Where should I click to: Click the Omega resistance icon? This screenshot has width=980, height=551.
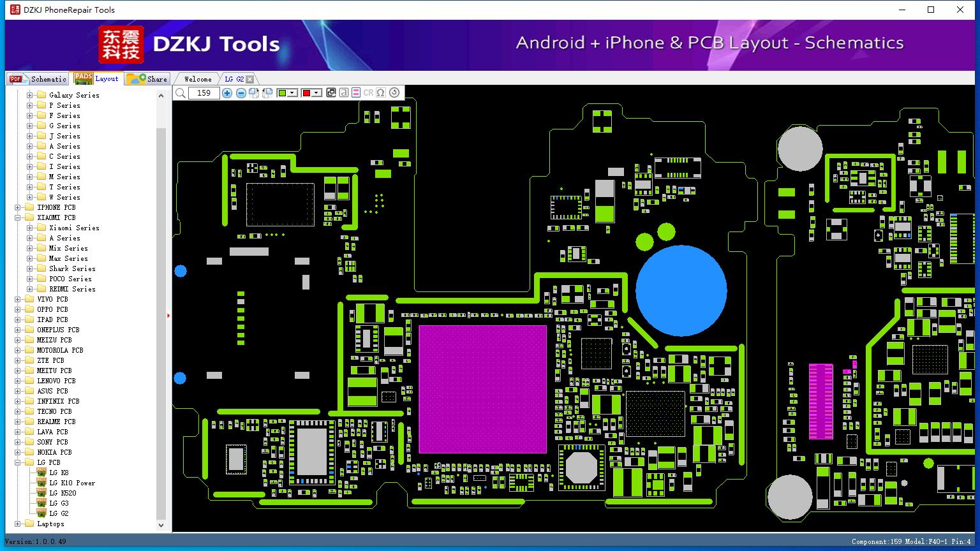coord(381,93)
